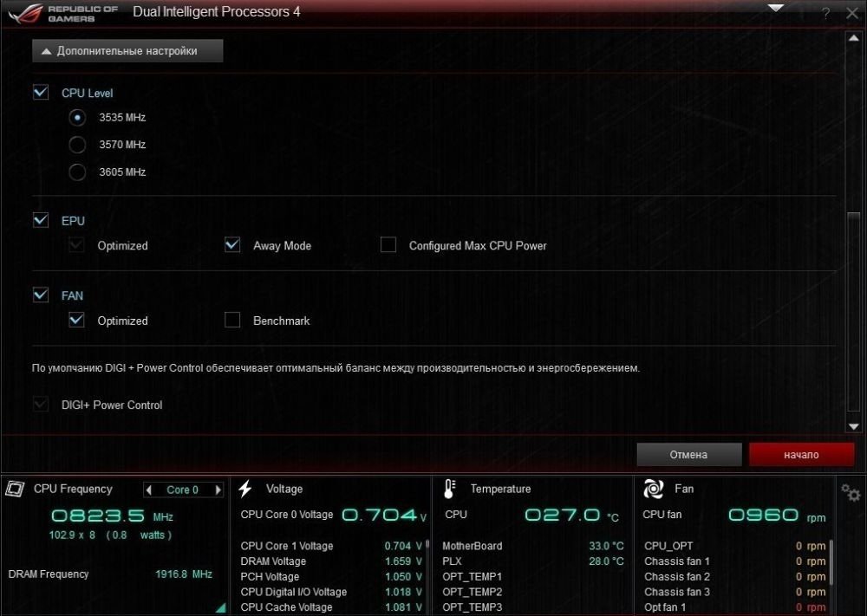The height and width of the screenshot is (616, 867).
Task: Click the 0823.5 MHz frequency readout
Action: (112, 516)
